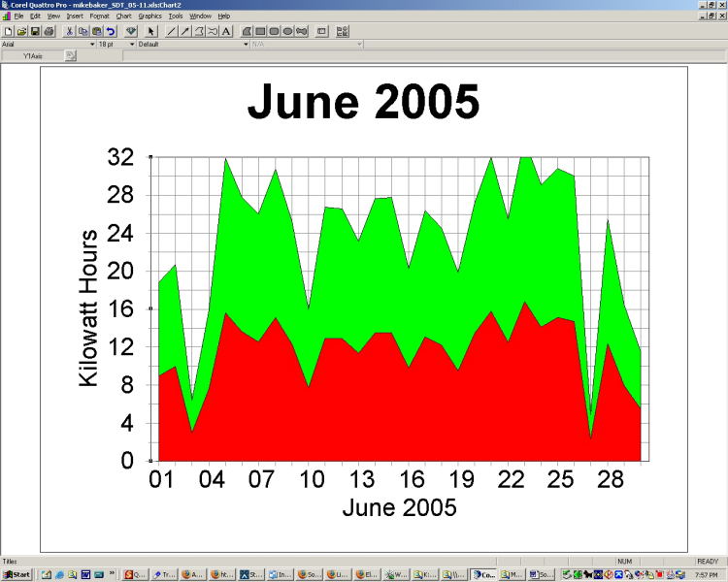Screen dimensions: 728x582
Task: Open the 18 pt font size dropdown
Action: pos(131,44)
